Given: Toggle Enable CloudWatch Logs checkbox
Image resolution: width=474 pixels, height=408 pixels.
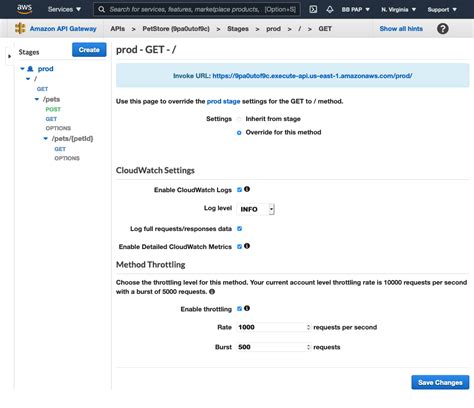Looking at the screenshot, I should pos(239,190).
